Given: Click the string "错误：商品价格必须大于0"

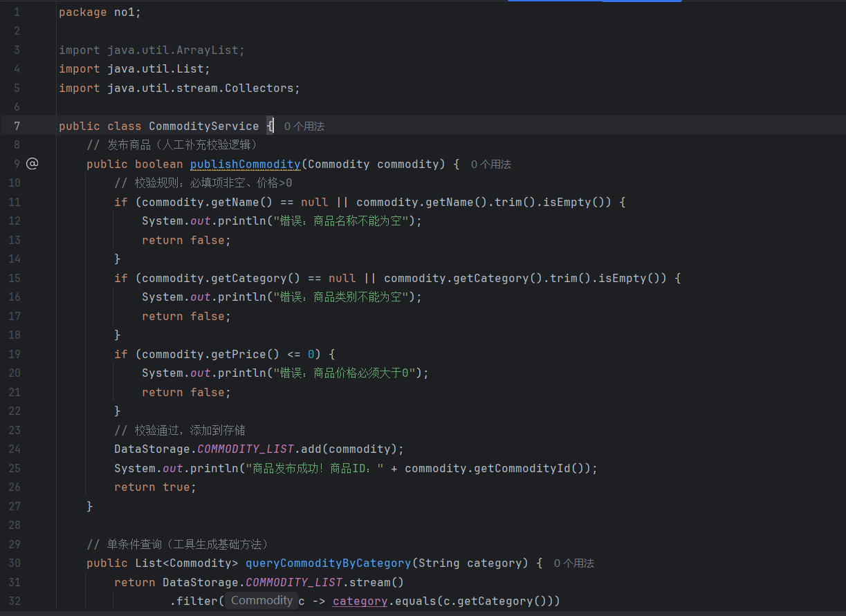Looking at the screenshot, I should [x=346, y=373].
